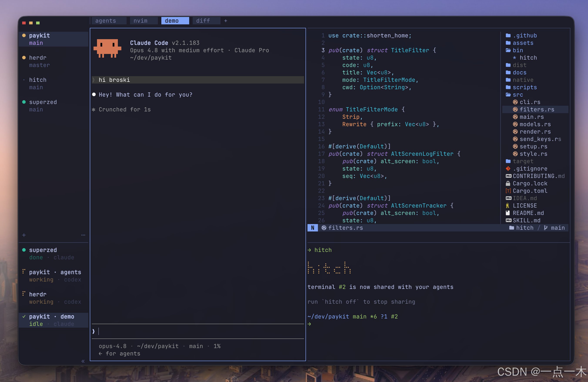Open setup.rs via its Rust icon
This screenshot has height=382, width=588.
(515, 147)
